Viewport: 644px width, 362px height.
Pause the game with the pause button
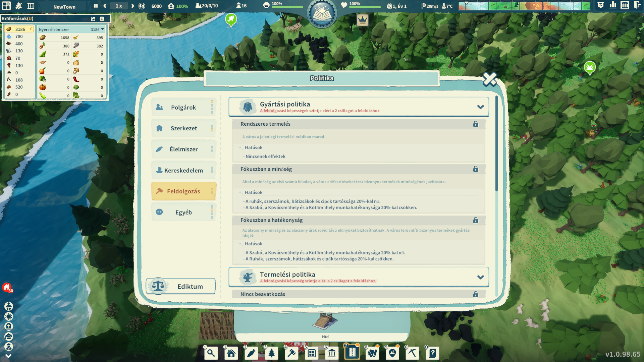click(96, 6)
